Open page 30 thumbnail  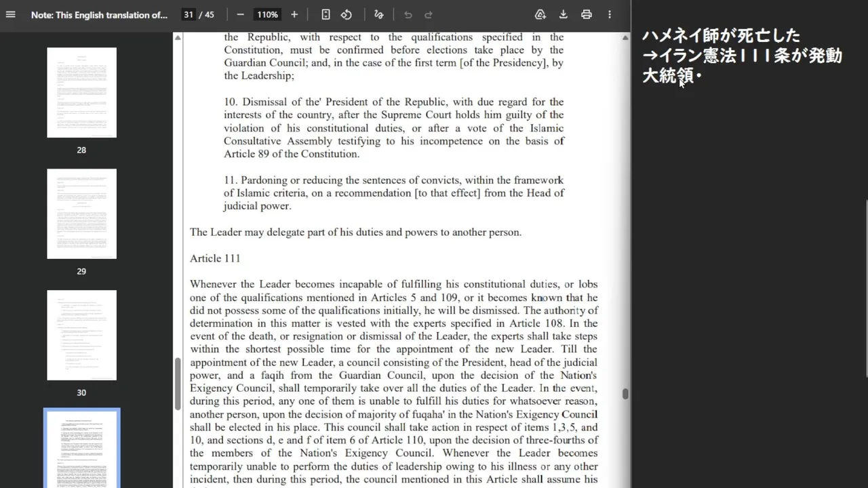coord(81,335)
